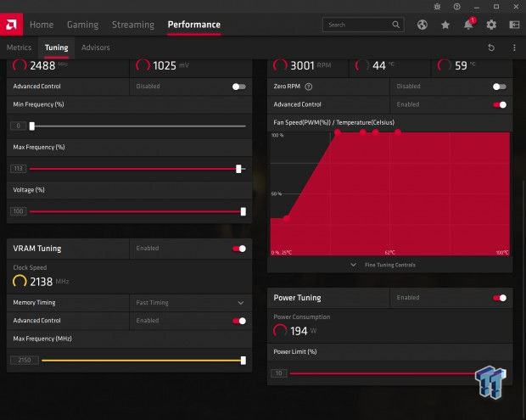
Task: Open the Advisors sub-tab
Action: [96, 48]
